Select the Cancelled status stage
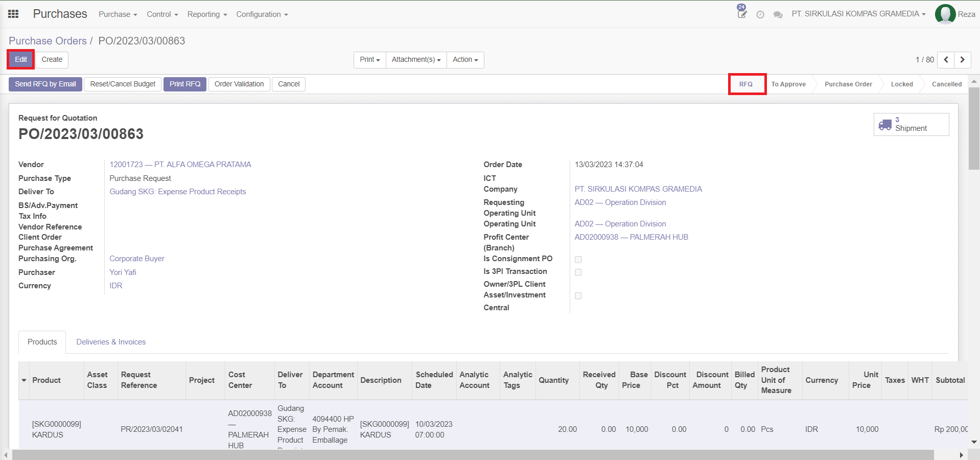Screen dimensions: 980x460 tap(947, 84)
